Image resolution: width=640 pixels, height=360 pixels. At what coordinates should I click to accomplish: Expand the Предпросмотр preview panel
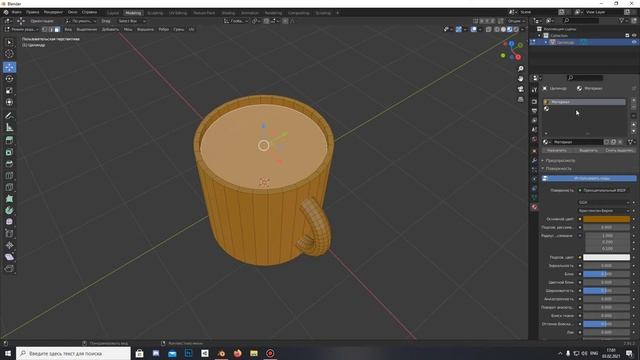560,160
